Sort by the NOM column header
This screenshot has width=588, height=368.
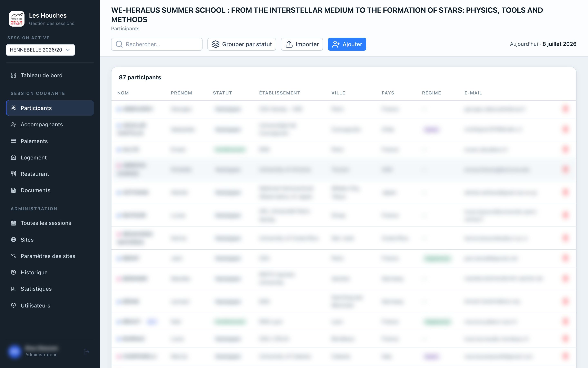[x=123, y=93]
